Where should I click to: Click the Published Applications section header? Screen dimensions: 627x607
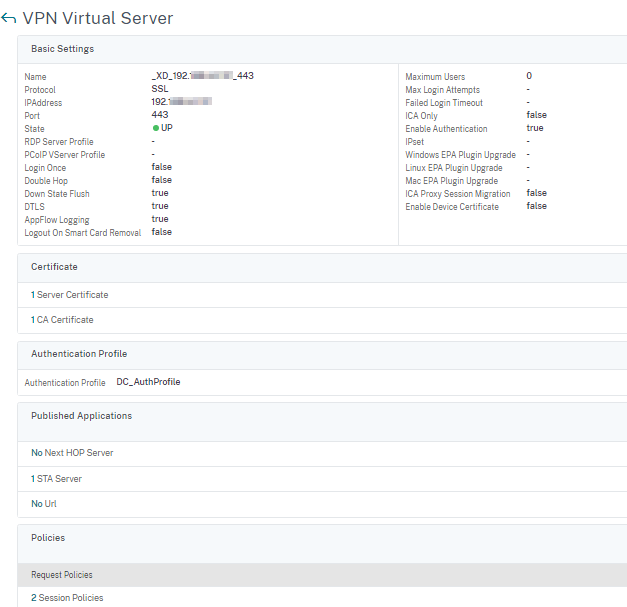click(81, 416)
